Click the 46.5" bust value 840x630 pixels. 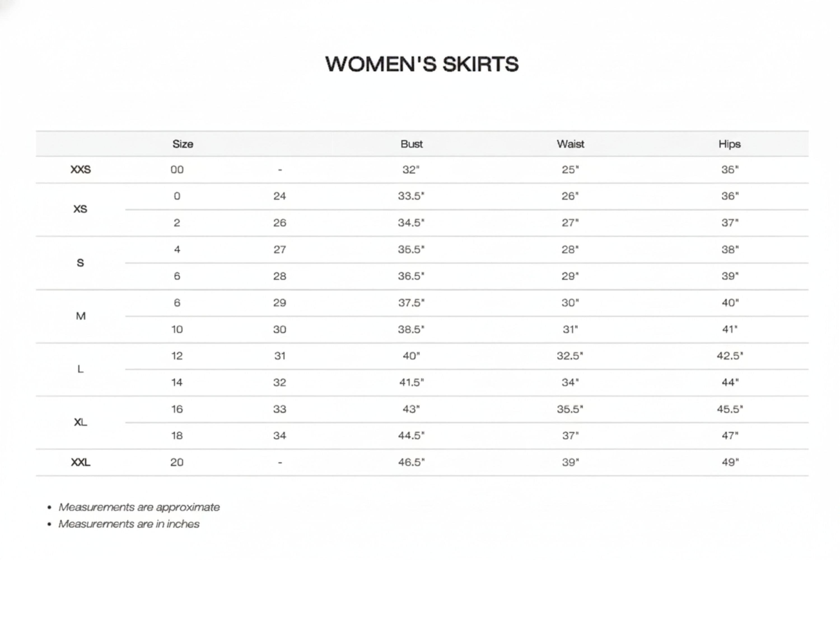[x=411, y=462]
